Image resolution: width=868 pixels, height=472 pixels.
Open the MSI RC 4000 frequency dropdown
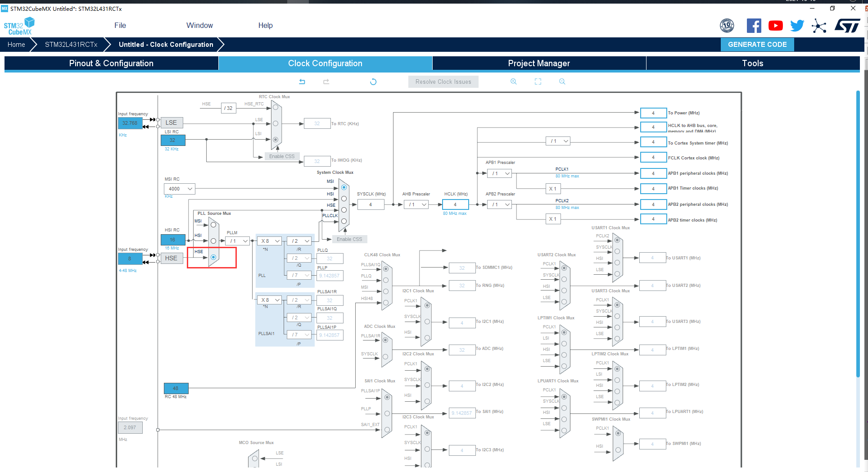coord(180,189)
